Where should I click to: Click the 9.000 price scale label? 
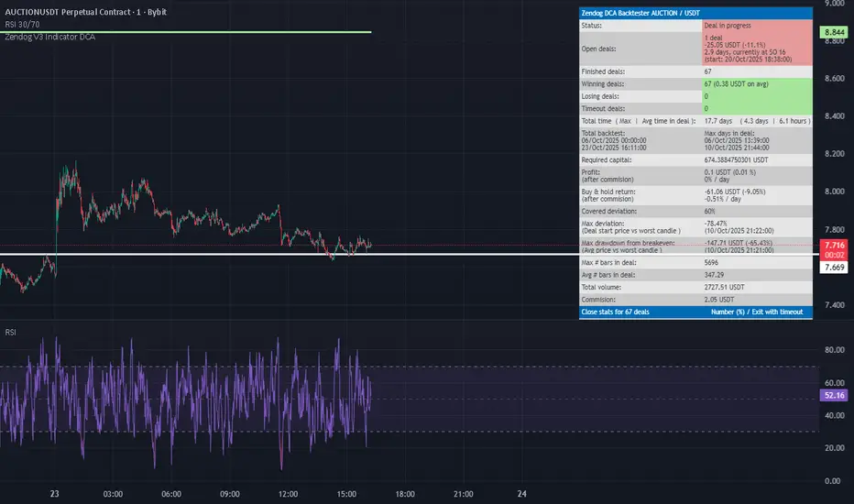(x=834, y=4)
